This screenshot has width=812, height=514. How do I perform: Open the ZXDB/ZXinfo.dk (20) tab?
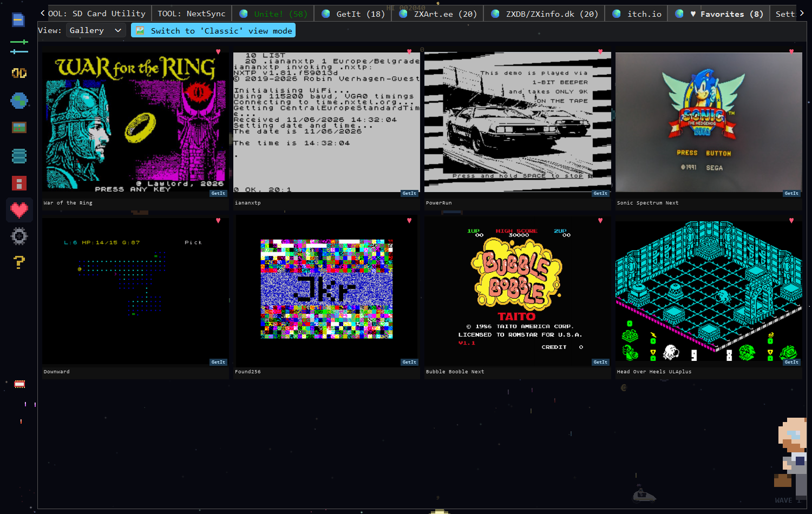tap(544, 14)
